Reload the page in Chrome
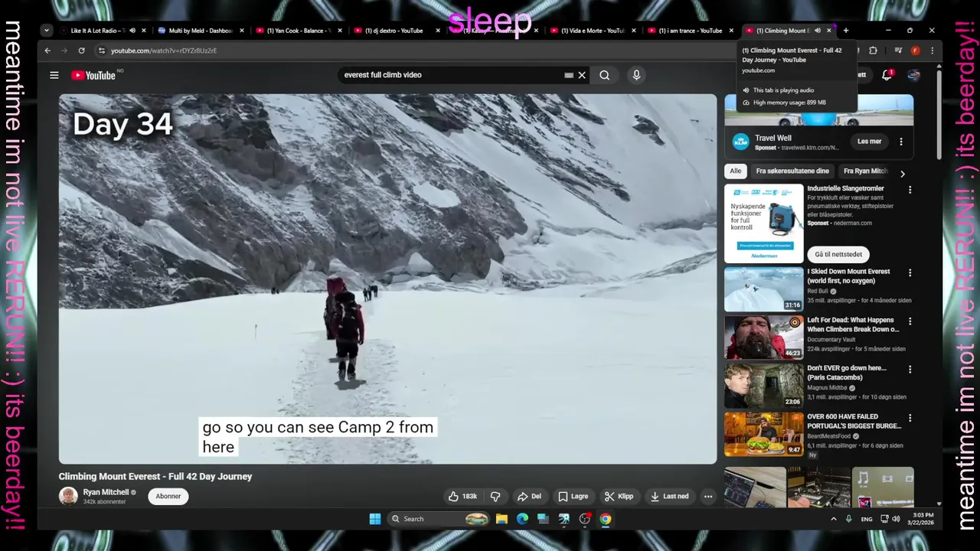 click(x=81, y=51)
